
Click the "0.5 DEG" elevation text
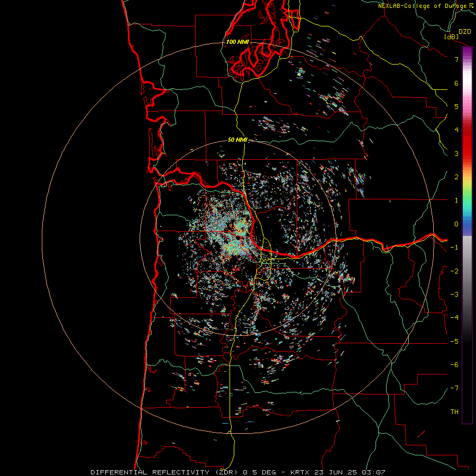pos(260,472)
